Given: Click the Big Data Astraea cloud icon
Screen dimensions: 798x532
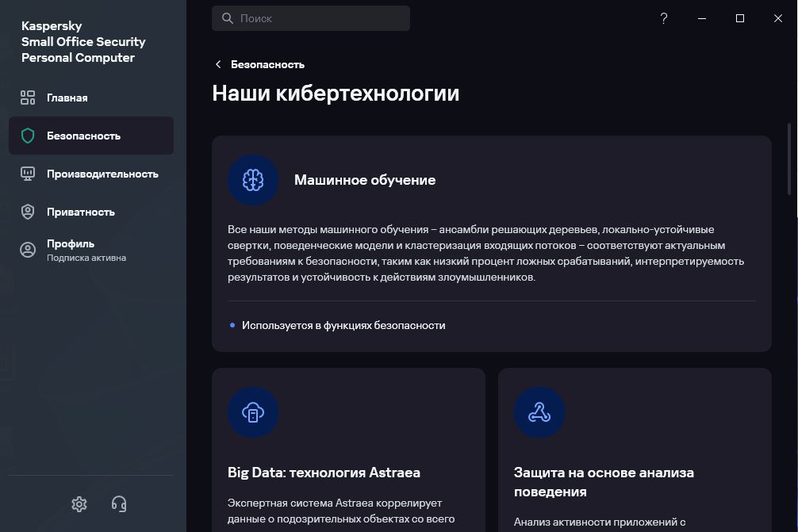Looking at the screenshot, I should [253, 412].
